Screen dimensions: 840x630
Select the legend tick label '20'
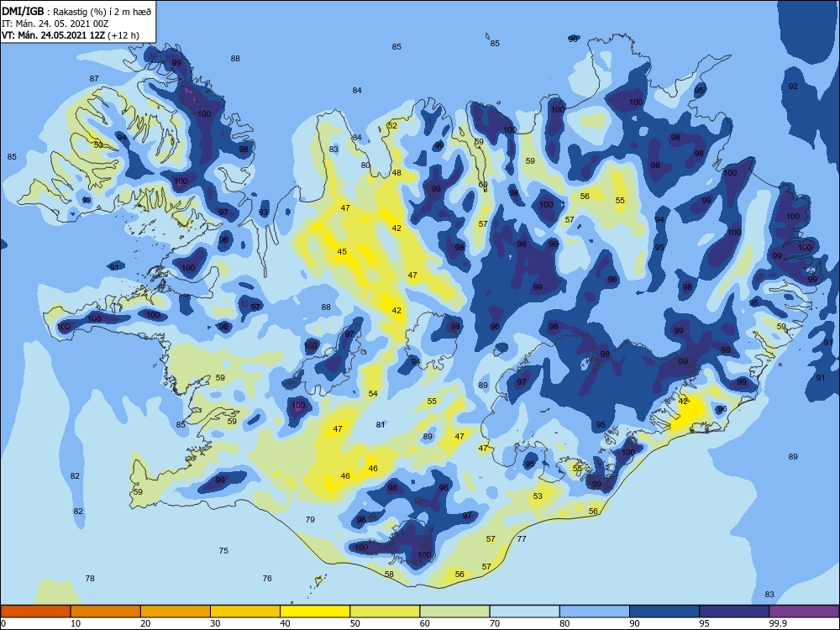145,623
